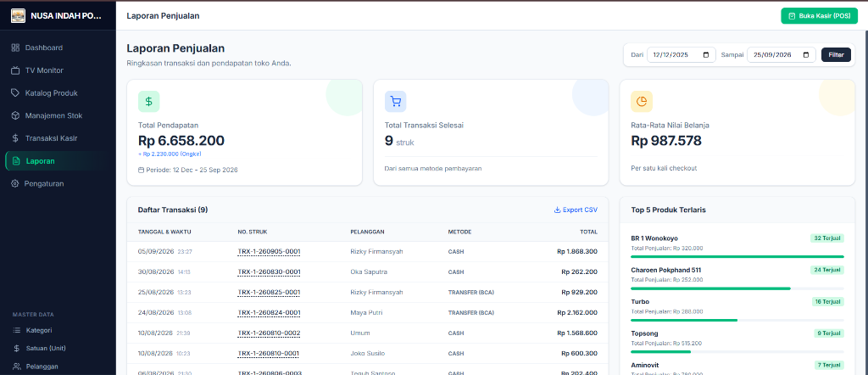Screen dimensions: 868x375
Task: Click the + Rp 2.230.000 (Ongkir) text
Action: click(170, 154)
